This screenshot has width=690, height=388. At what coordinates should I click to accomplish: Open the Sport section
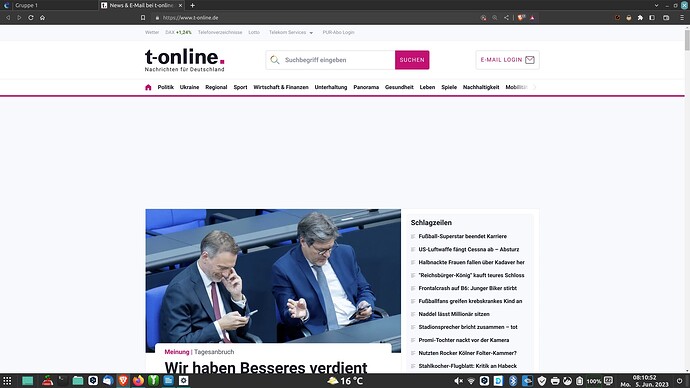pyautogui.click(x=240, y=87)
